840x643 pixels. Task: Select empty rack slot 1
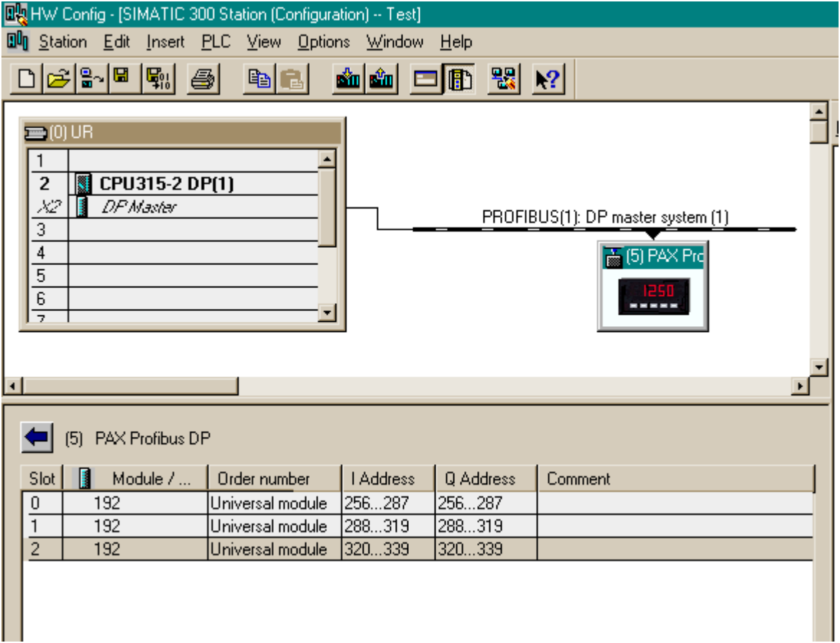coord(174,161)
